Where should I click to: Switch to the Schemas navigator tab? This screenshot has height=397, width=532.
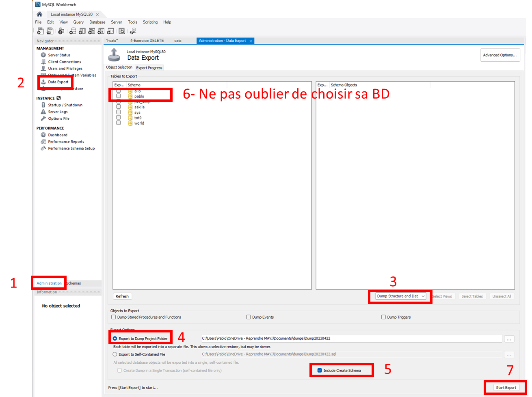click(x=74, y=283)
